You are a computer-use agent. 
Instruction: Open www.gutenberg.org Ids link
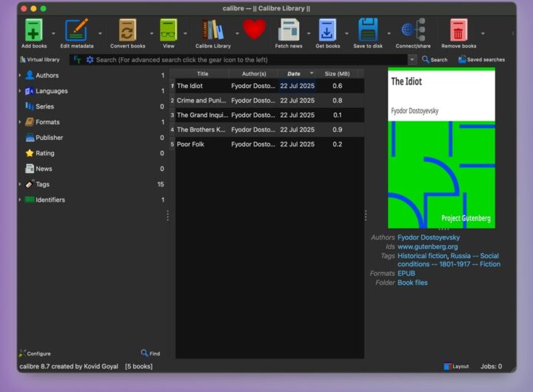[428, 246]
